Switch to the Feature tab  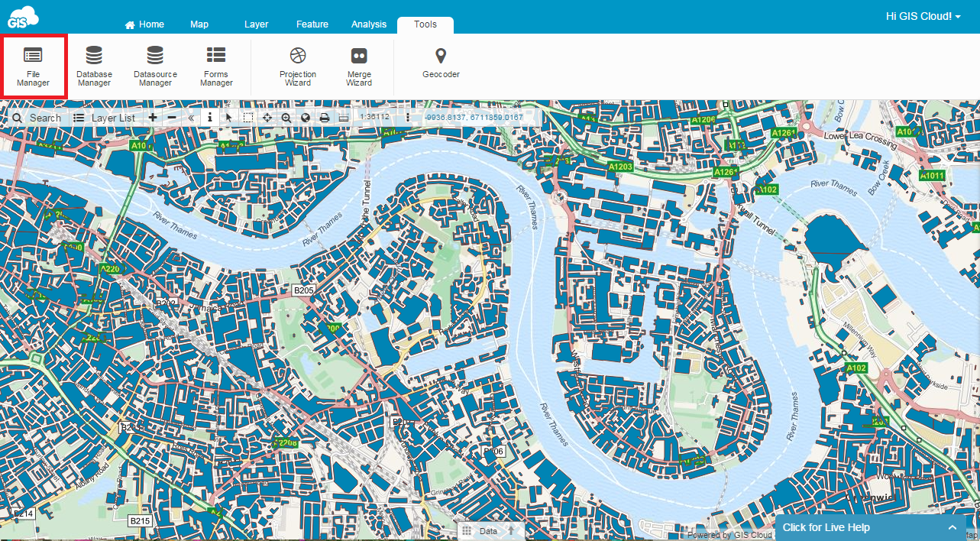pyautogui.click(x=312, y=24)
